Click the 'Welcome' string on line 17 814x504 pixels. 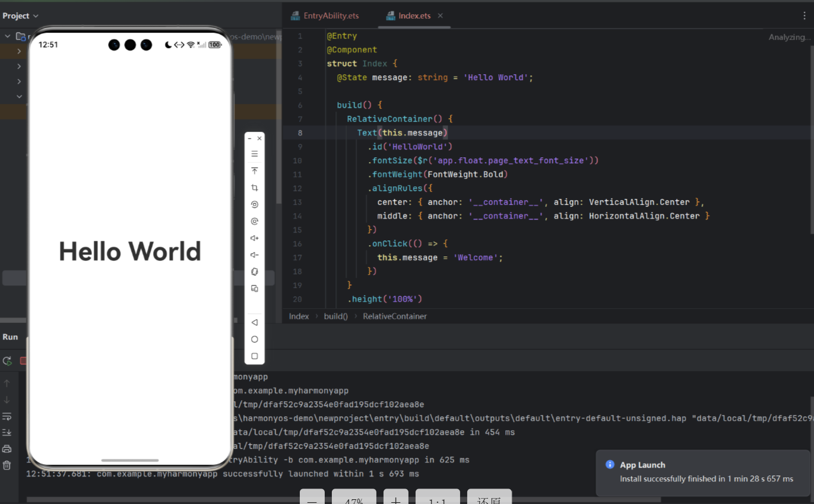point(476,258)
